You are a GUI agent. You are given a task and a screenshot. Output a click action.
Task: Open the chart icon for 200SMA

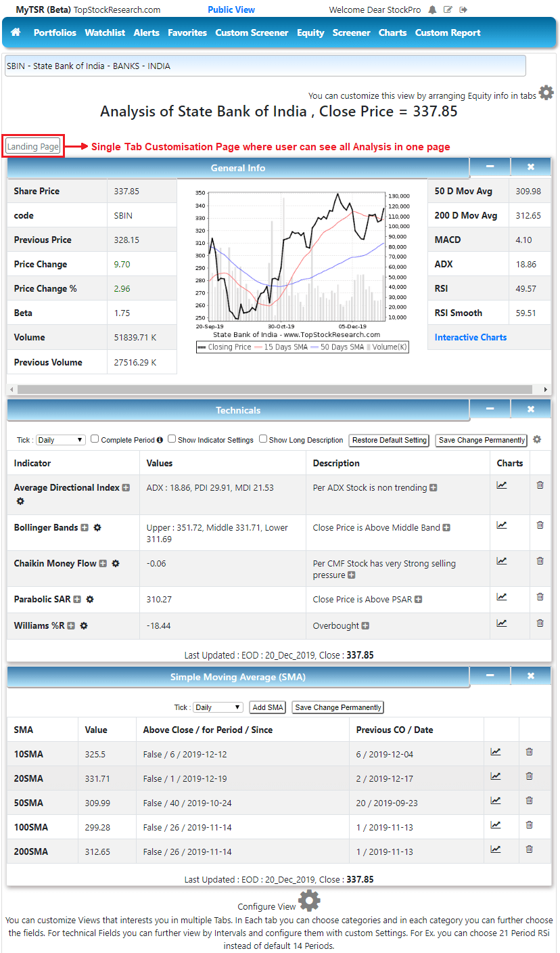pyautogui.click(x=495, y=849)
